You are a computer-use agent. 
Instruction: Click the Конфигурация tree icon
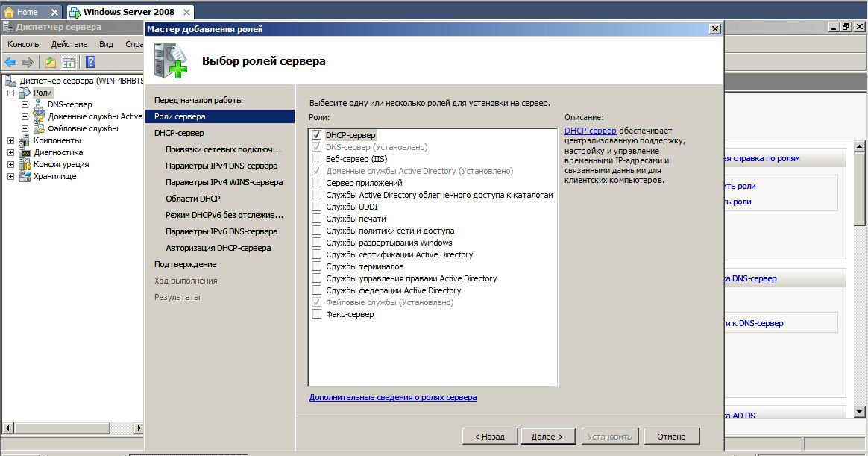point(25,164)
